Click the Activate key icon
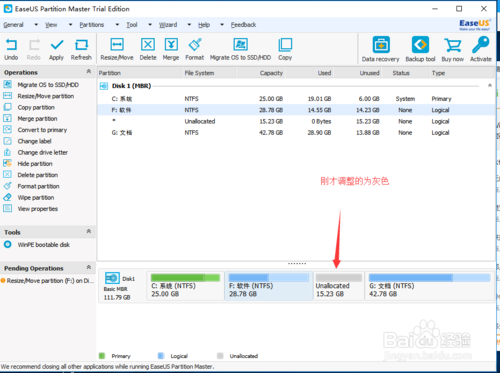 coord(481,45)
